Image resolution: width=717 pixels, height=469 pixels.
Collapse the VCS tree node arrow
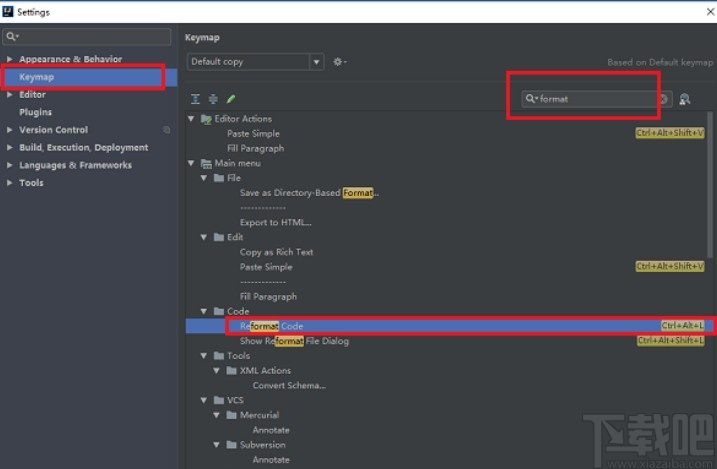pos(204,400)
